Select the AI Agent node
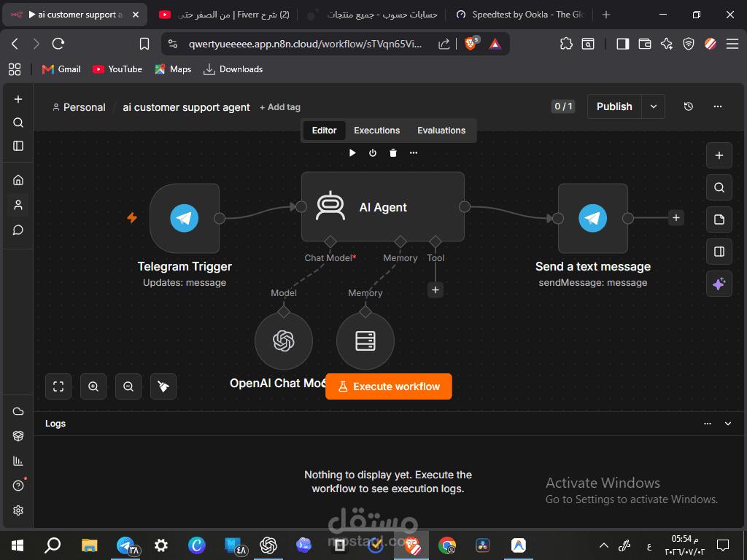Screen dimensions: 747x560 (382, 206)
